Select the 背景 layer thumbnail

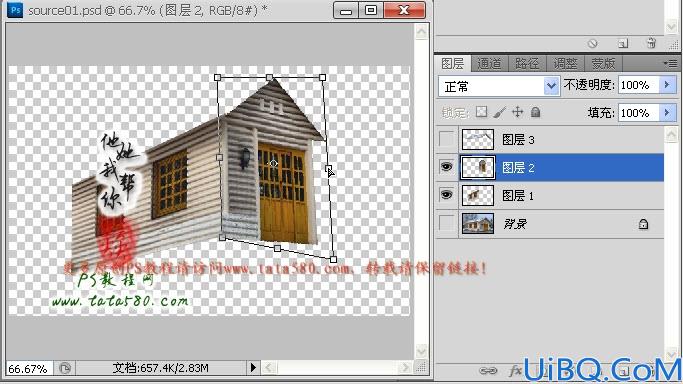coord(478,223)
